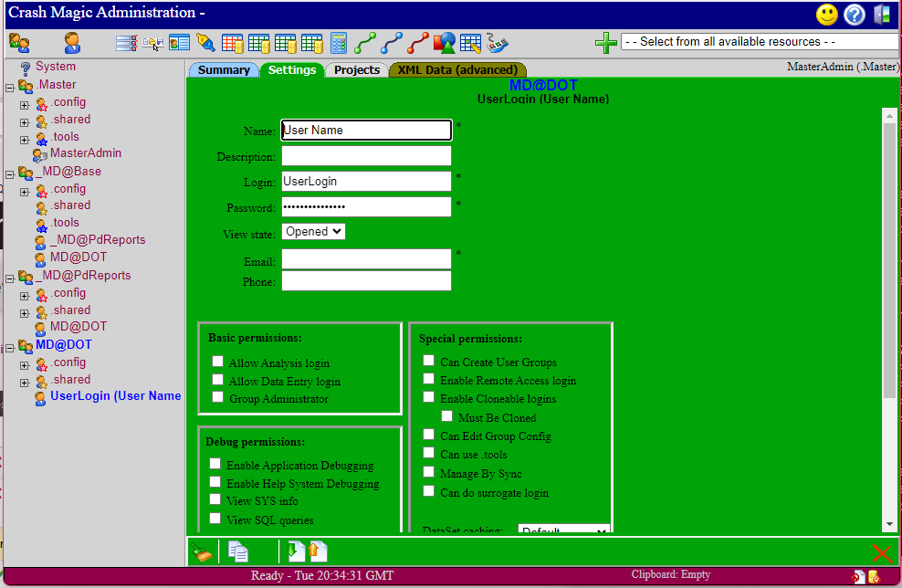Viewport: 902px width, 588px height.
Task: Expand the .config node under Master
Action: (24, 102)
